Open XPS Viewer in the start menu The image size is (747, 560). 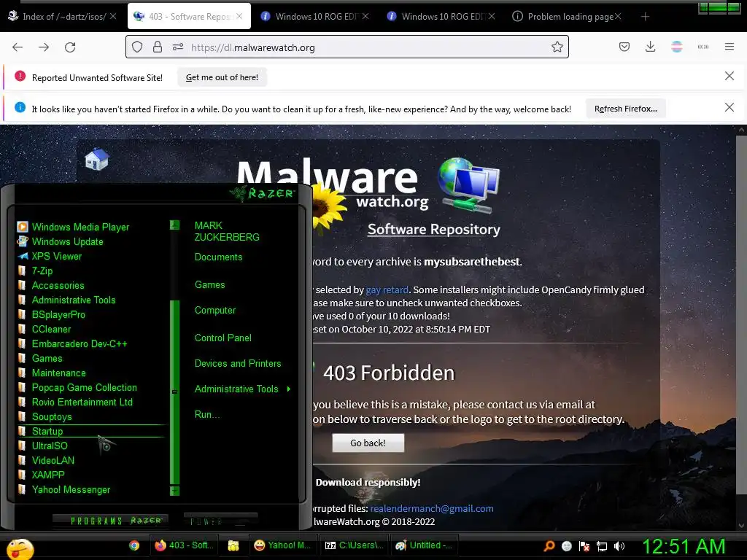[x=57, y=256]
